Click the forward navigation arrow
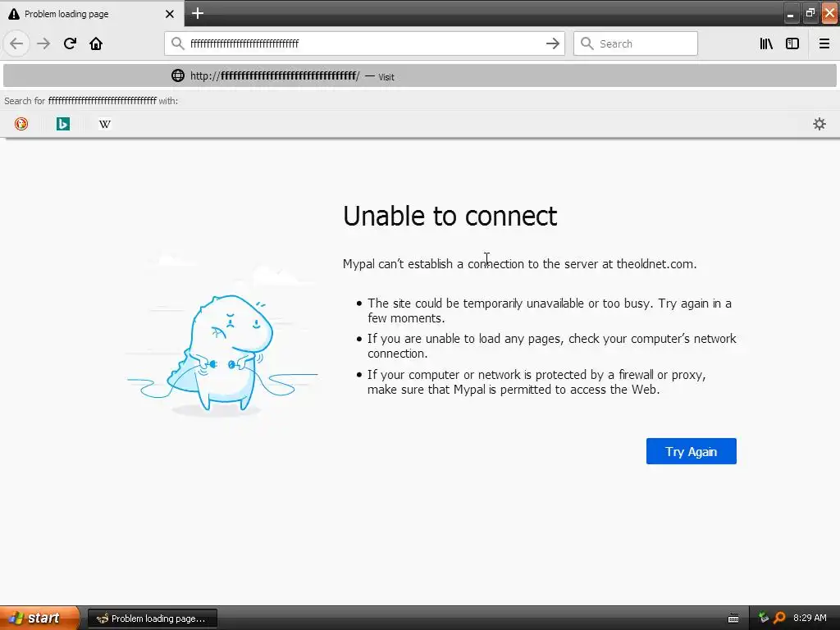The height and width of the screenshot is (630, 840). pyautogui.click(x=43, y=43)
